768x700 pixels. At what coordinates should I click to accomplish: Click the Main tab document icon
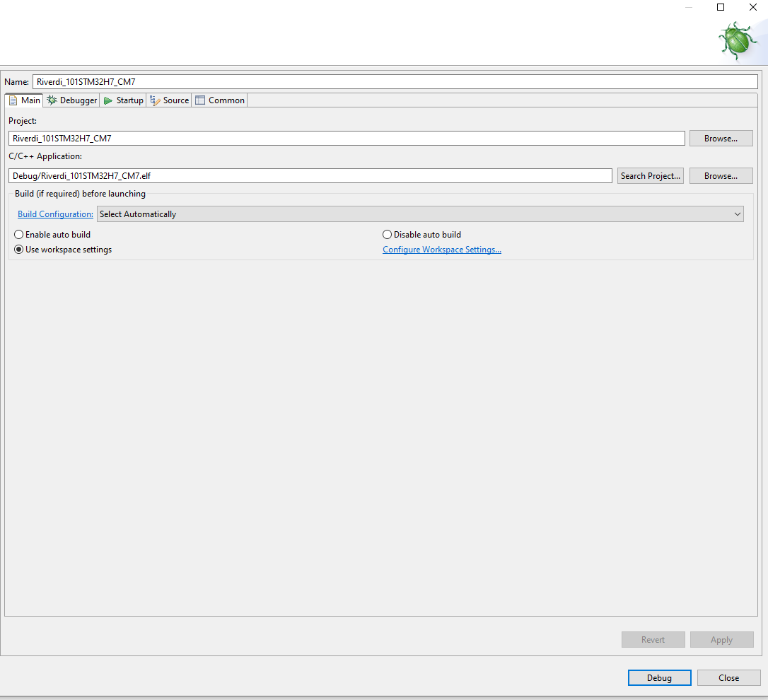pyautogui.click(x=13, y=100)
